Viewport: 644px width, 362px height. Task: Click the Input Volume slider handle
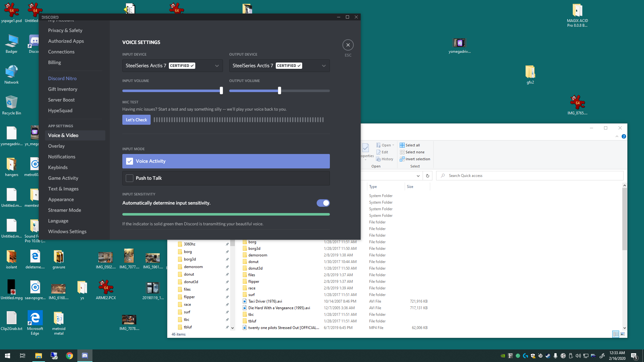tap(221, 90)
